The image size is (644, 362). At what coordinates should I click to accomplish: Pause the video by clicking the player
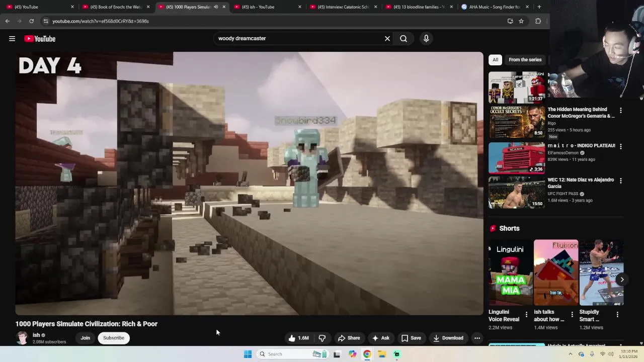[249, 184]
